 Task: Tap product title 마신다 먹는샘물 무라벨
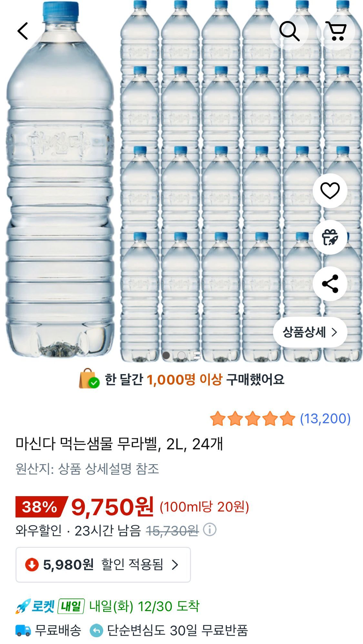click(119, 444)
